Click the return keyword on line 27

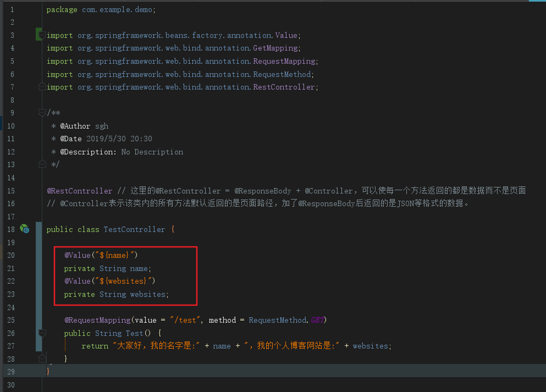[x=95, y=346]
